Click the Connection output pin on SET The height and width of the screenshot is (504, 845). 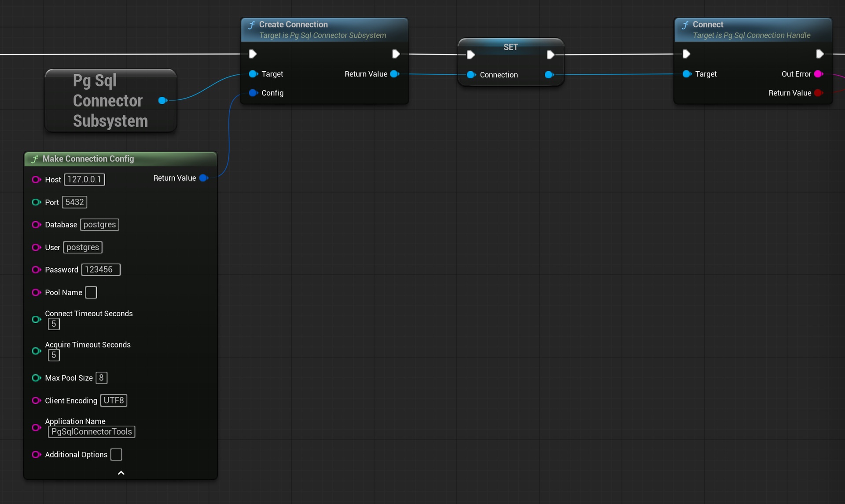tap(549, 75)
